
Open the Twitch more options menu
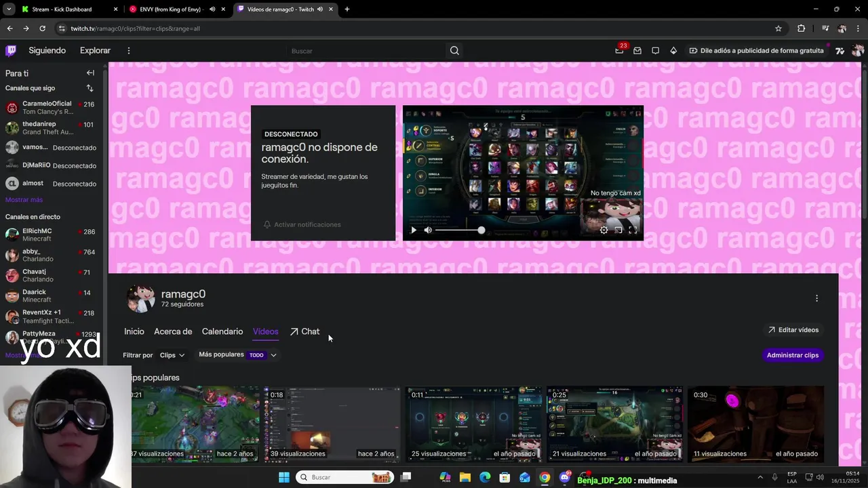128,50
